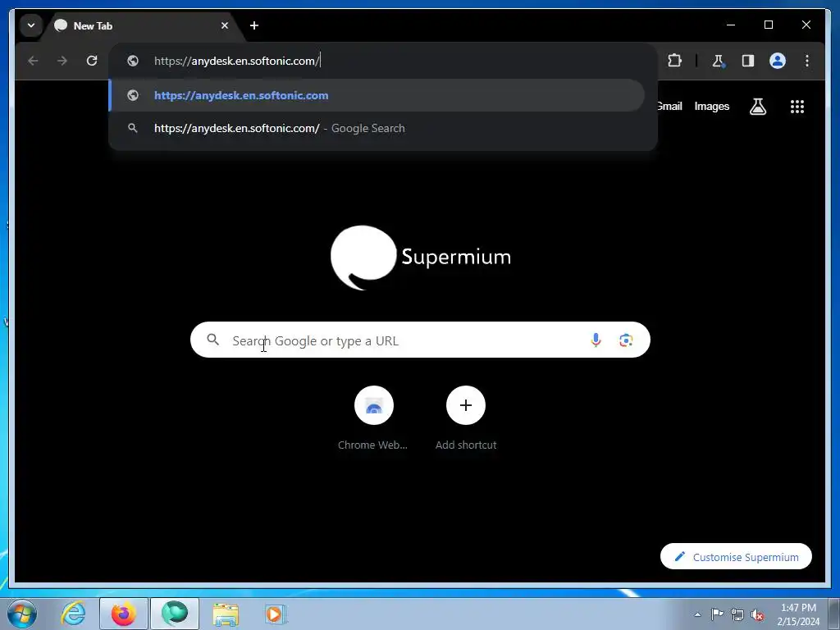Open Action Center flag icon
840x630 pixels.
tap(717, 614)
